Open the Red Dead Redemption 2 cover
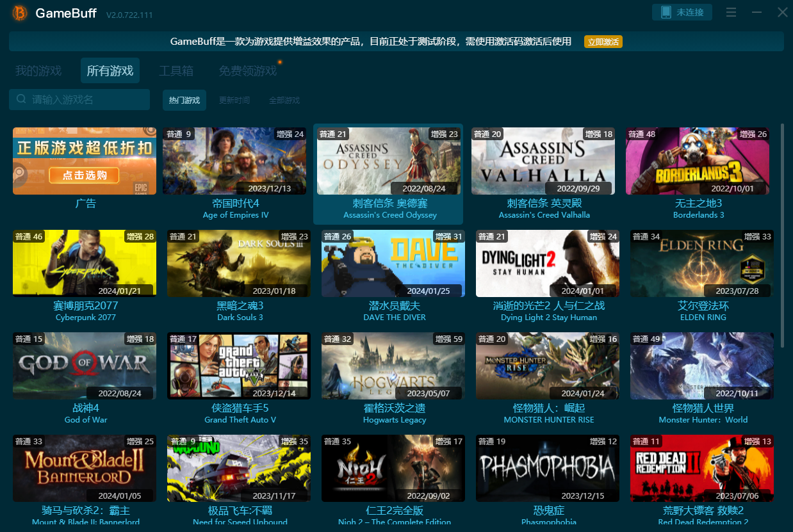The height and width of the screenshot is (532, 793). [702, 468]
